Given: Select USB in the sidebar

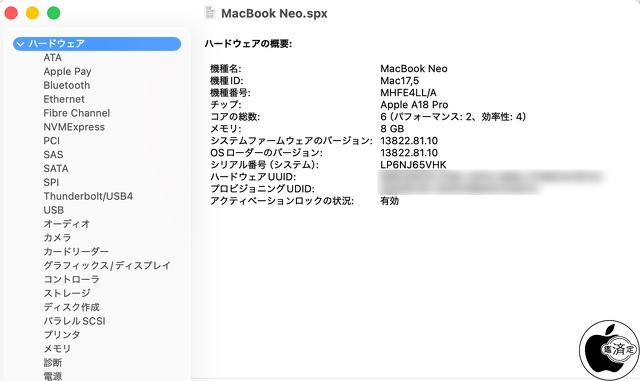Looking at the screenshot, I should coord(53,210).
